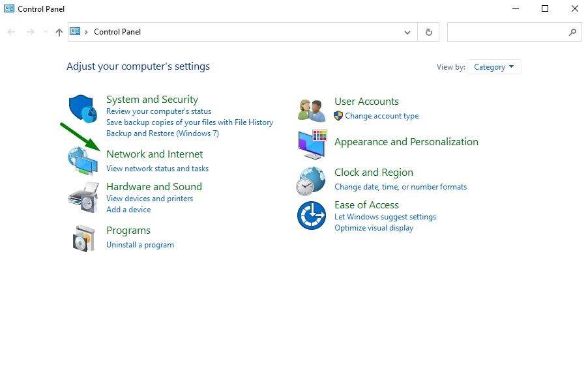The width and height of the screenshot is (588, 392).
Task: Open Uninstall a program link
Action: (140, 245)
